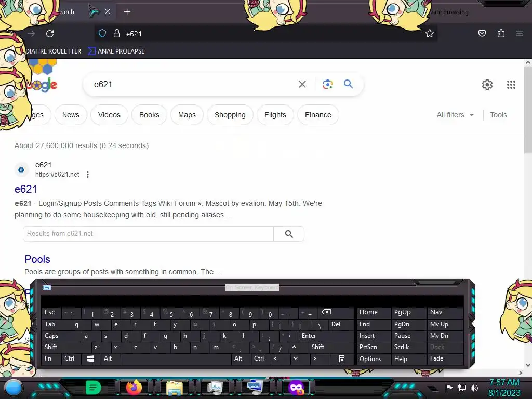Open the DIAFIRE ROULETTER bookmark
Screen dimensions: 532x399
pos(54,51)
